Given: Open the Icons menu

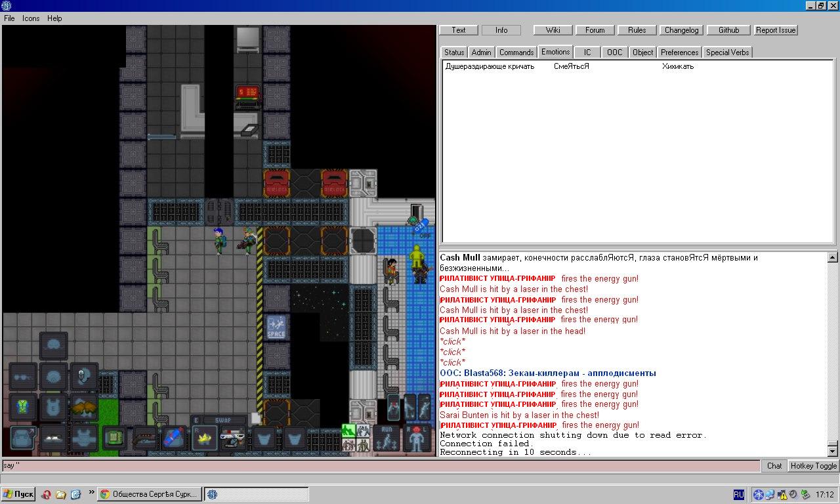Looking at the screenshot, I should [x=31, y=18].
